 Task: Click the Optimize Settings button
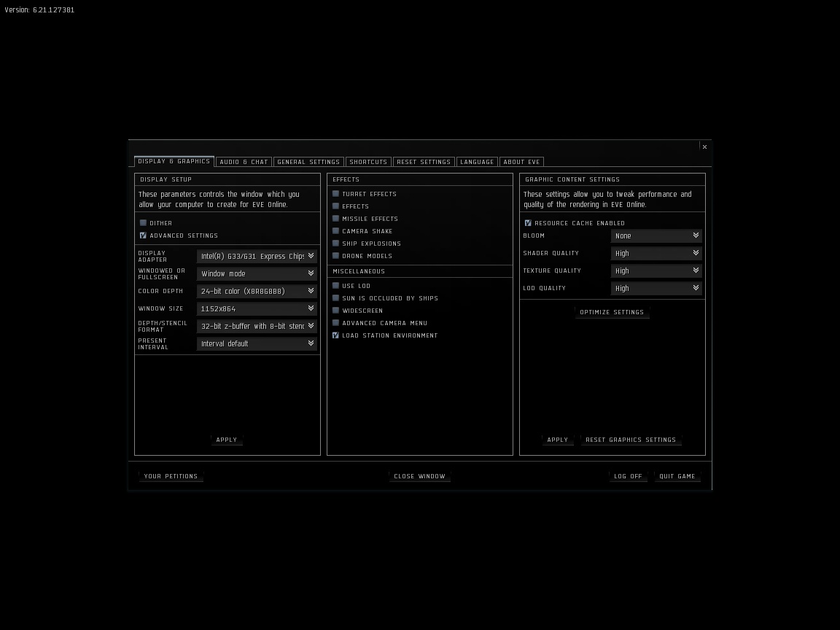612,312
